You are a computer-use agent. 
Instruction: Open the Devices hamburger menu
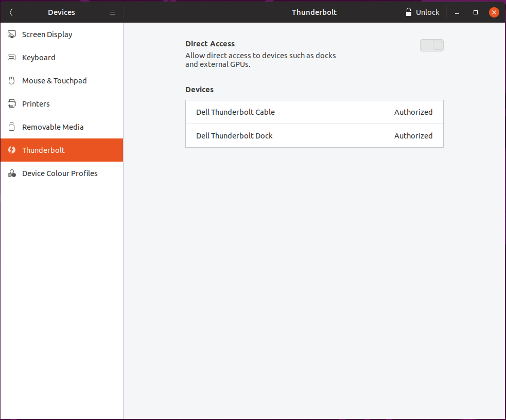click(112, 12)
